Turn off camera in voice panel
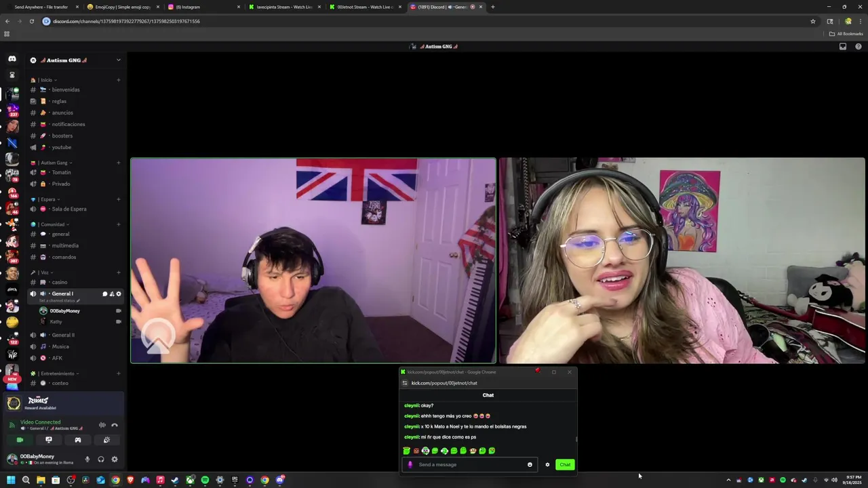The image size is (868, 488). (x=20, y=440)
